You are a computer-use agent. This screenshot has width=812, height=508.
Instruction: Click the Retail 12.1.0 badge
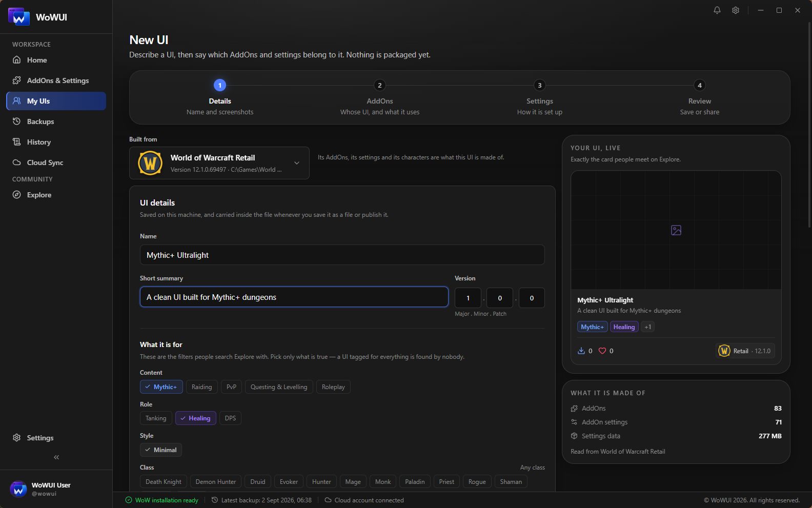745,351
